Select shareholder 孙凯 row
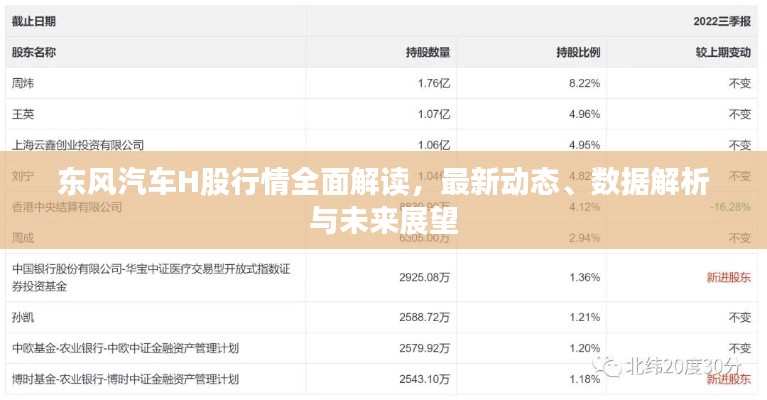 pyautogui.click(x=23, y=317)
